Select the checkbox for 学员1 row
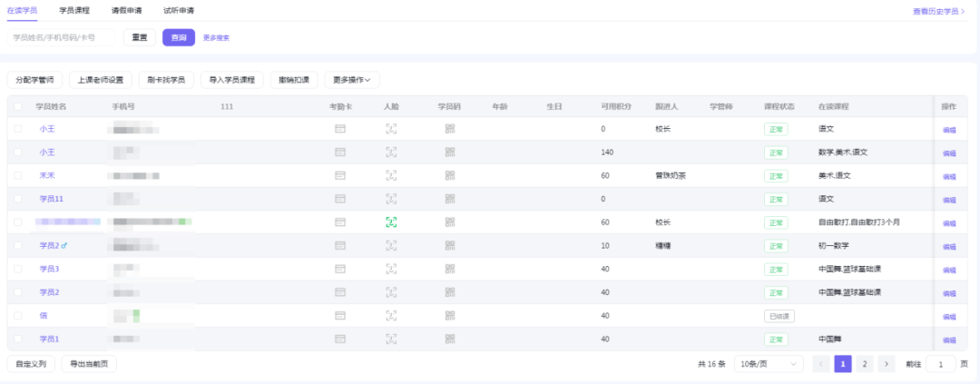The width and height of the screenshot is (980, 384). point(17,340)
